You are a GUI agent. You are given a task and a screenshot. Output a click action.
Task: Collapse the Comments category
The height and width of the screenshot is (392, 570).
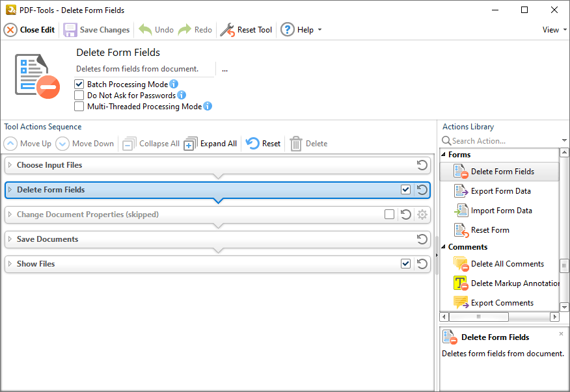tap(444, 246)
